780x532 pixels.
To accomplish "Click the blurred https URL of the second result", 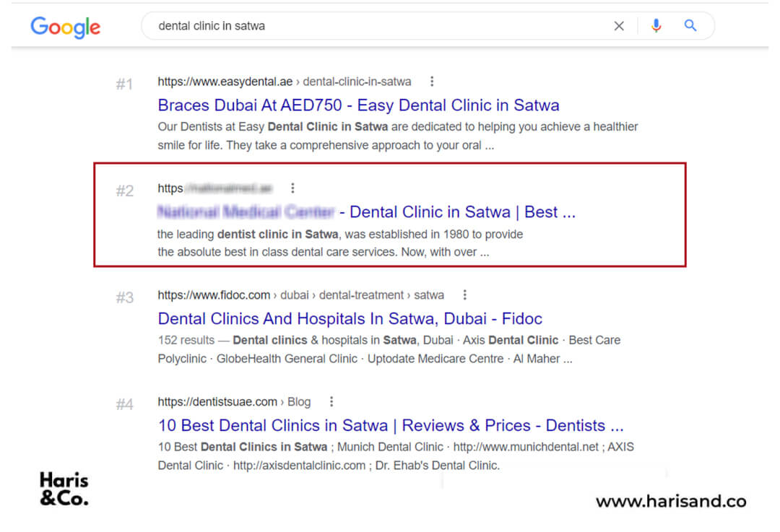I will (215, 188).
